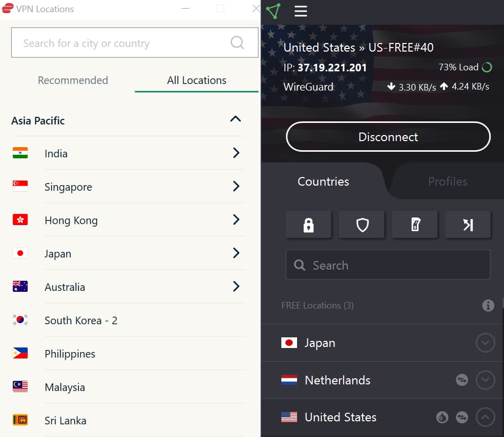Expand Australia locations chevron
Image resolution: width=504 pixels, height=437 pixels.
pyautogui.click(x=236, y=287)
